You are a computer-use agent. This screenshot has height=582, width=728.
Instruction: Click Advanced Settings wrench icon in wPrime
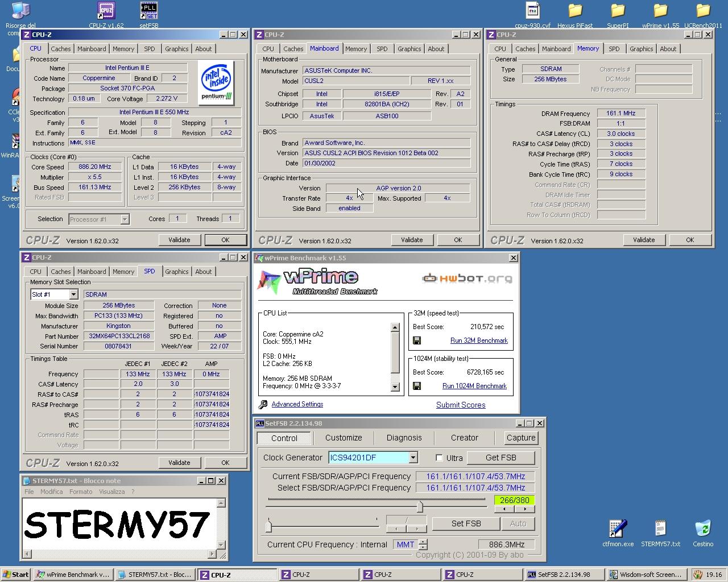(x=263, y=405)
